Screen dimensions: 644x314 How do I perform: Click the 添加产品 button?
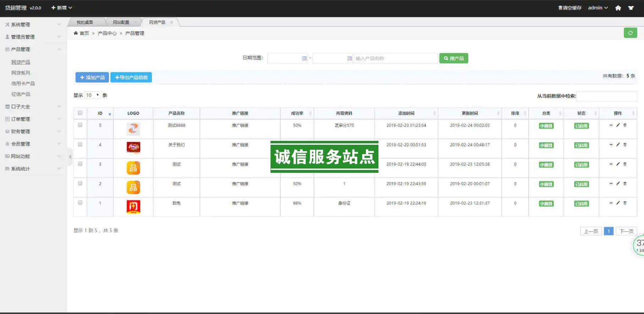point(92,77)
